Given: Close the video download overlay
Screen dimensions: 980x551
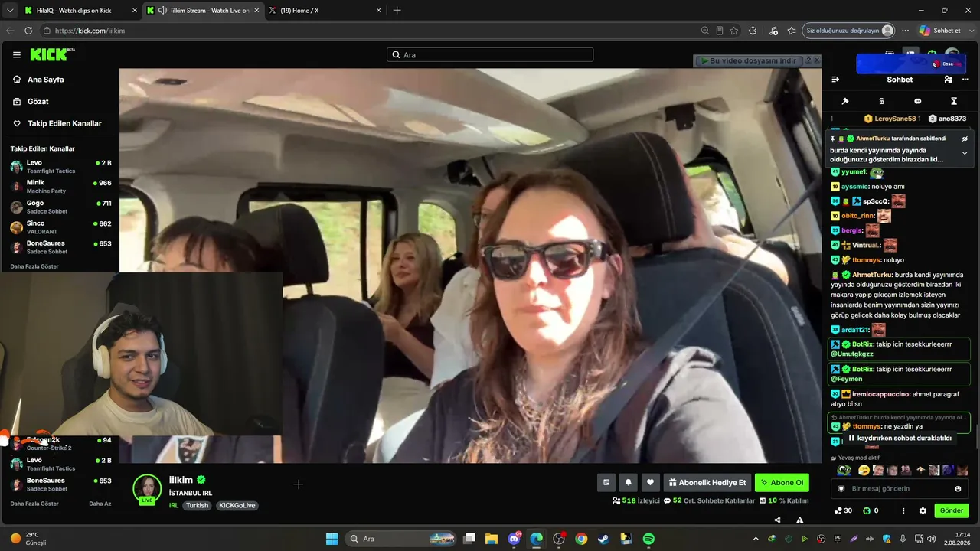Looking at the screenshot, I should point(817,60).
